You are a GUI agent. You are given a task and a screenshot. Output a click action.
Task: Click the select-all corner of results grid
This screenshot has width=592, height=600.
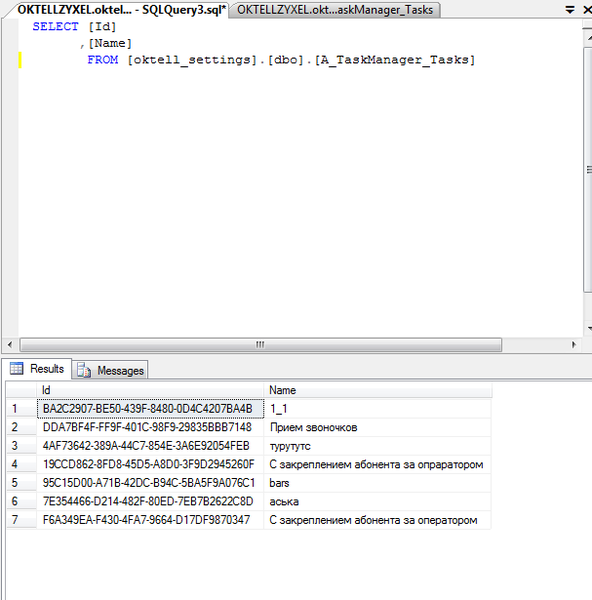coord(21,390)
